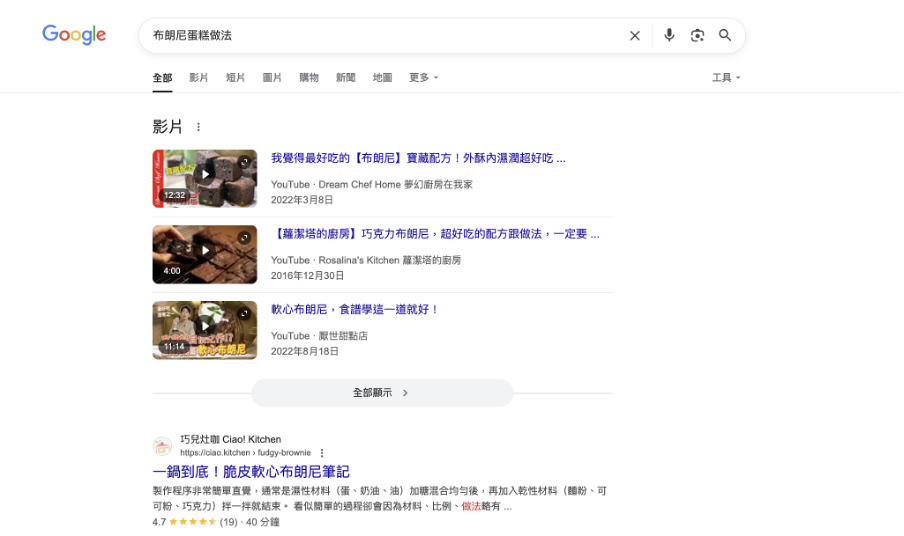The width and height of the screenshot is (904, 536).
Task: Click the date 2022年3月8日
Action: pyautogui.click(x=302, y=200)
